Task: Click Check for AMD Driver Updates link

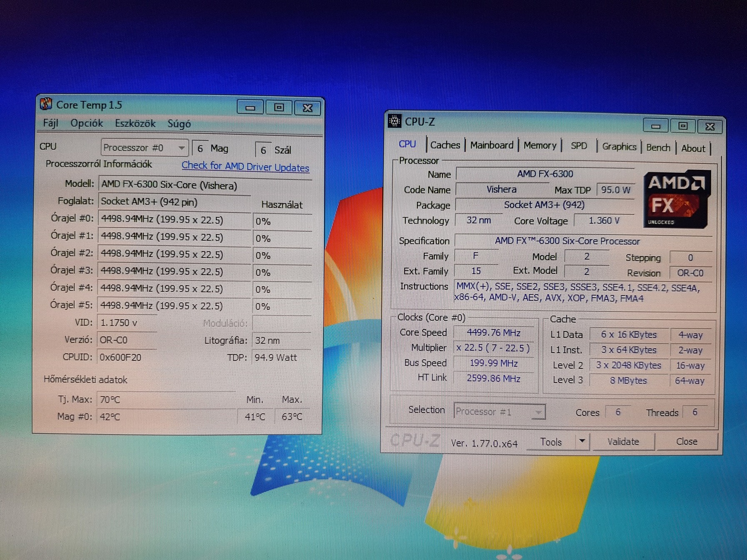Action: [245, 167]
